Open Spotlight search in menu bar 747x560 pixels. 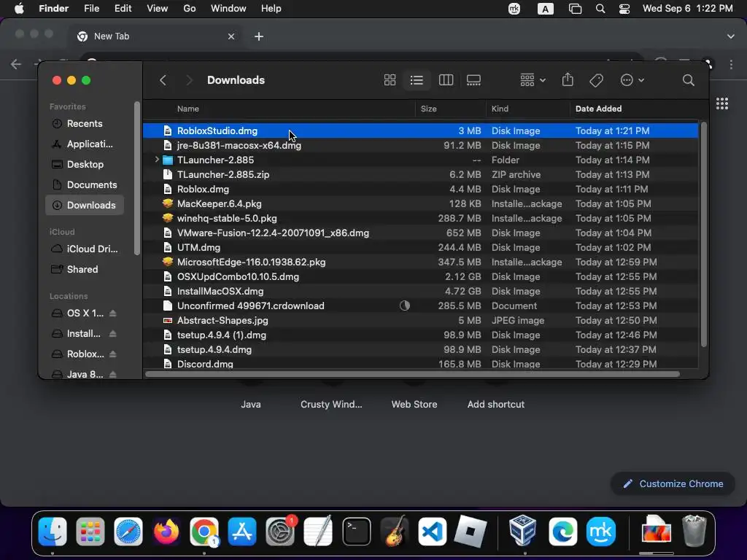point(600,9)
